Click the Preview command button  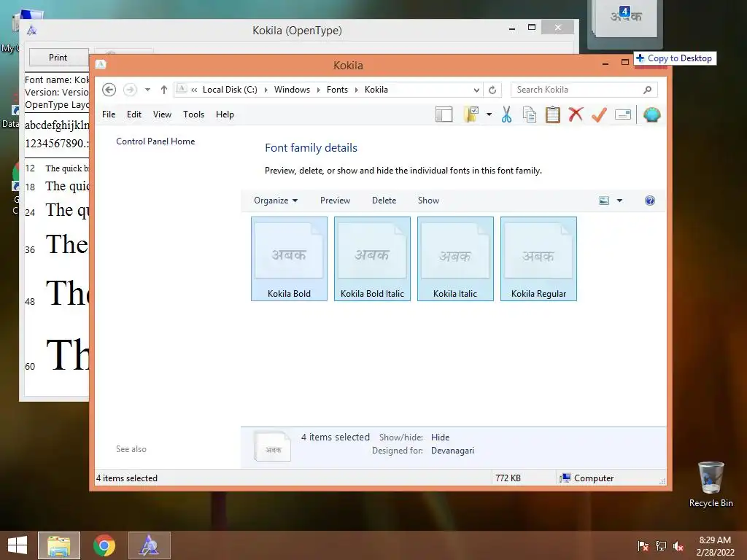point(335,201)
